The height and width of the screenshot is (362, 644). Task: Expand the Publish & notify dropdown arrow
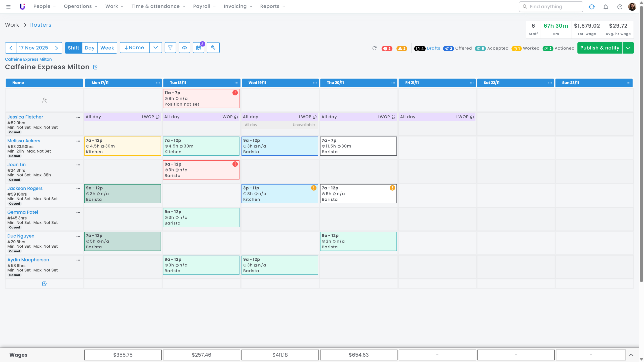pyautogui.click(x=628, y=48)
